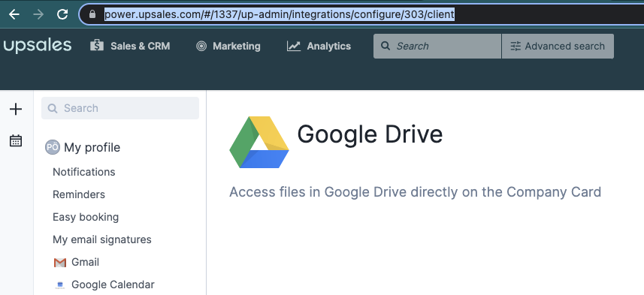This screenshot has height=295, width=644.
Task: Click the Advanced search sliders icon
Action: 516,46
